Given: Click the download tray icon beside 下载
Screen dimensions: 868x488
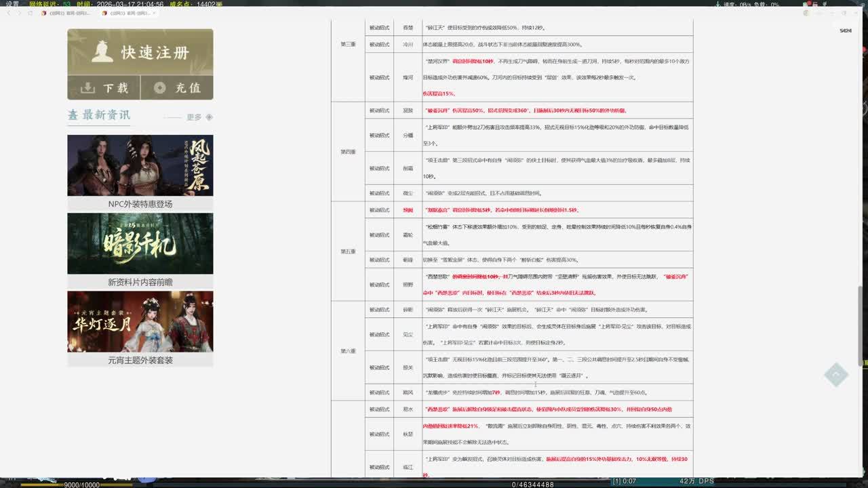Looking at the screenshot, I should point(87,88).
